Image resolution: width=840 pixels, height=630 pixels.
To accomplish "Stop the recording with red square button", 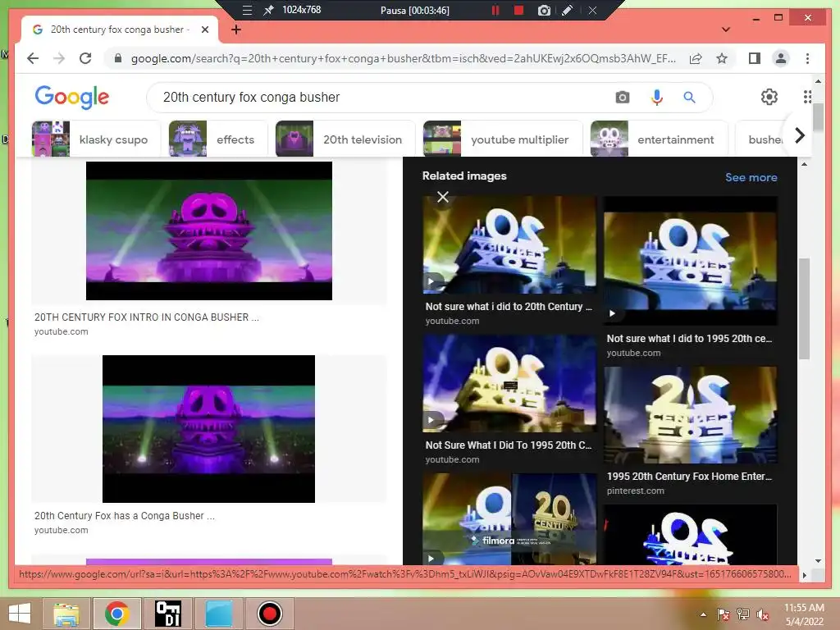I will [x=518, y=10].
